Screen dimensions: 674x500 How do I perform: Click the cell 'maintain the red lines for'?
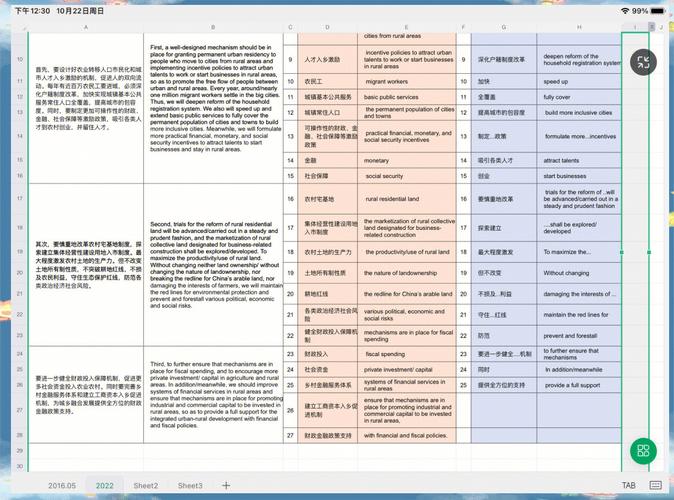click(x=579, y=315)
